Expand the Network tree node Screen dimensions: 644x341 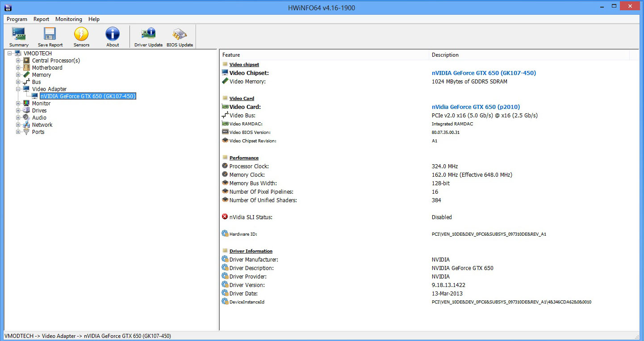[x=18, y=125]
